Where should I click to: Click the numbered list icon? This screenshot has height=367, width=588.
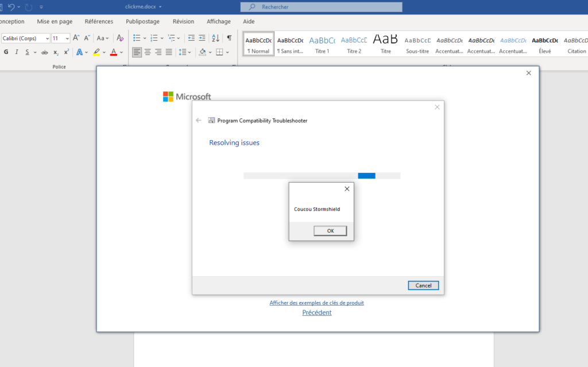(x=154, y=38)
